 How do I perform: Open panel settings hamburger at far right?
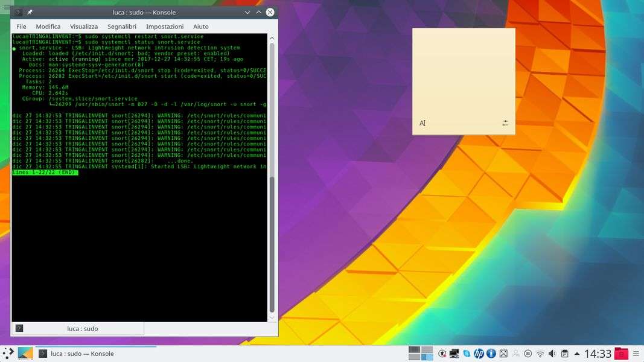point(637,354)
